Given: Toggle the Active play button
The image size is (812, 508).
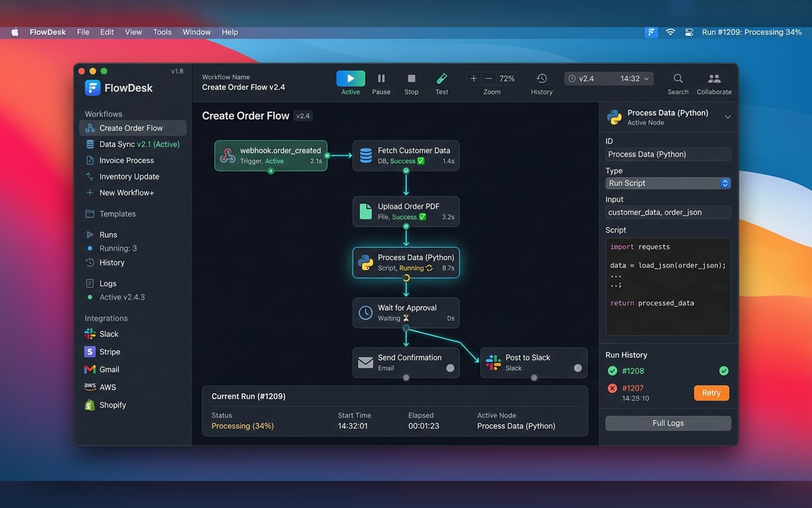Looking at the screenshot, I should [x=351, y=79].
